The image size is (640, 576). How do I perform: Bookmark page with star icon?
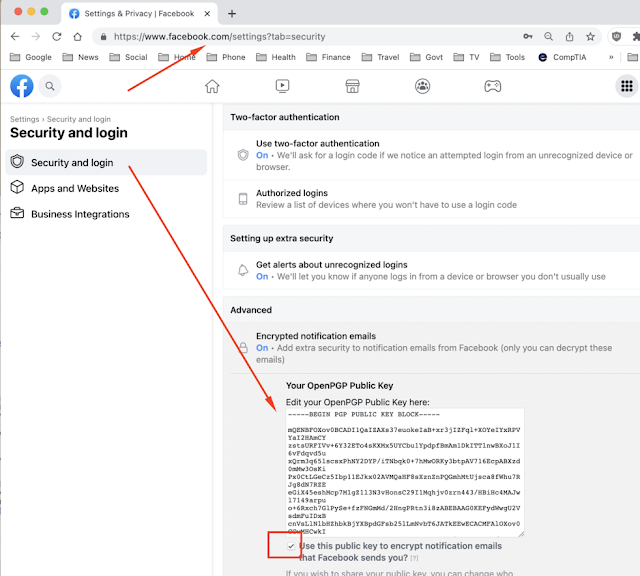[x=590, y=36]
